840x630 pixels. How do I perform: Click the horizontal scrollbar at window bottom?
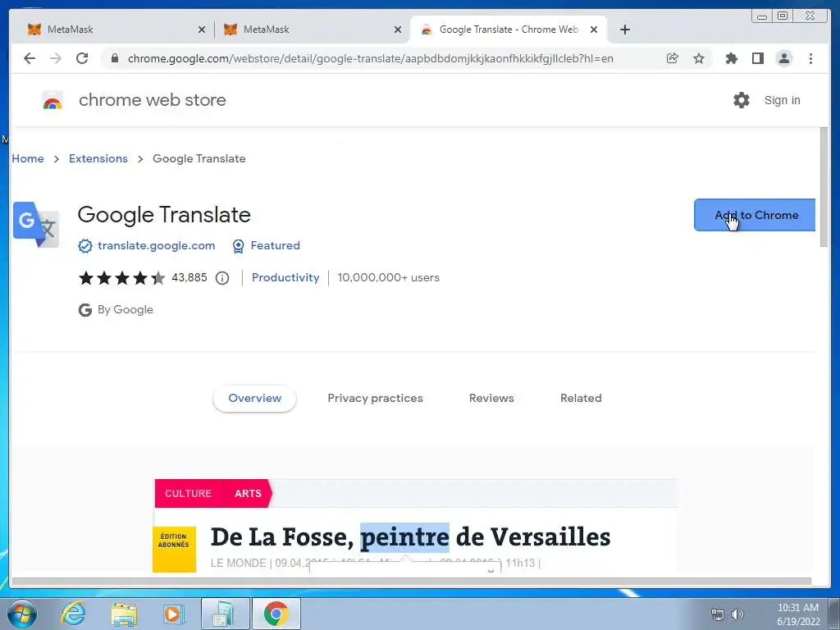coord(412,582)
